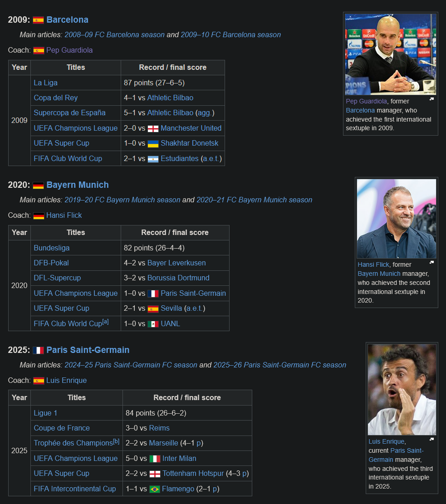446x504 pixels.
Task: Click the Mexico flag next to UANL
Action: tap(153, 324)
